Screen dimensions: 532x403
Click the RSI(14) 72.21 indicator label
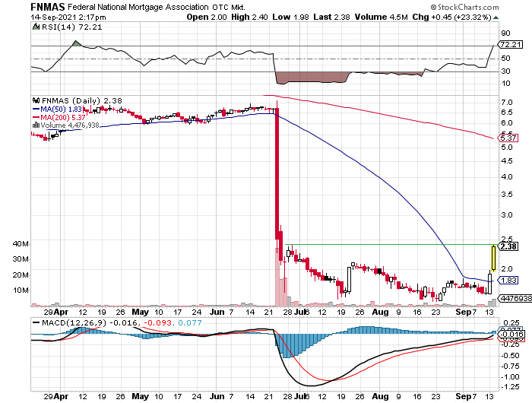[71, 27]
